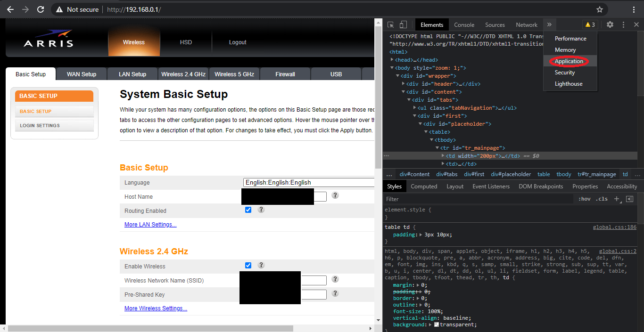This screenshot has width=644, height=332.
Task: Switch to the Console tab
Action: point(464,25)
